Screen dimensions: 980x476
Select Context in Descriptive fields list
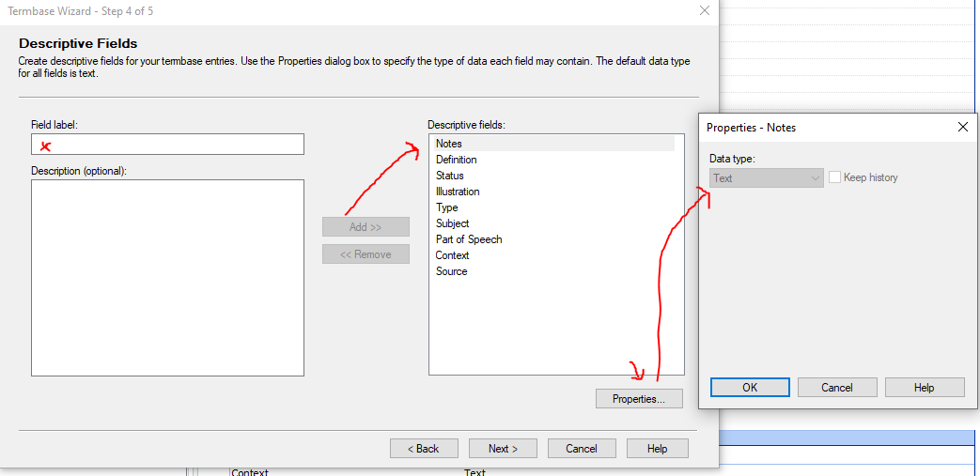tap(453, 255)
